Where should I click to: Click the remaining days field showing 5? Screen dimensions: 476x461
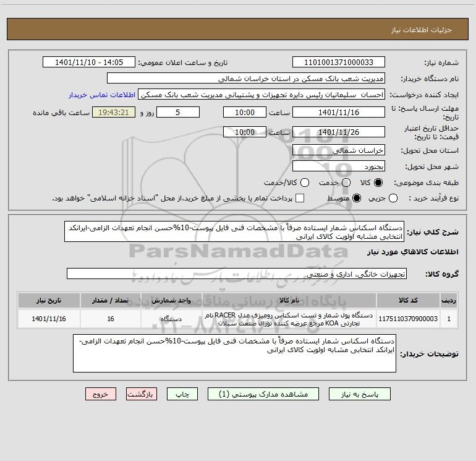[178, 112]
